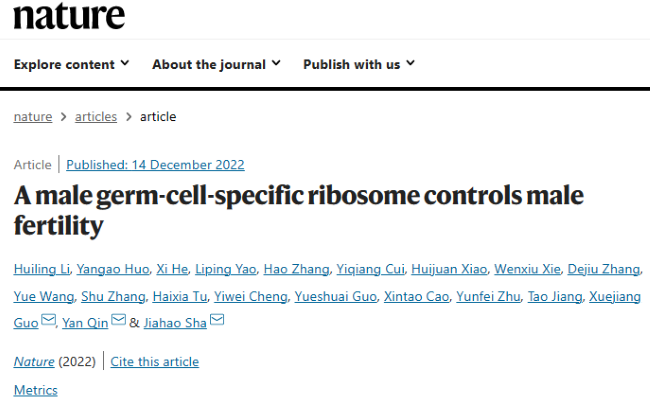Click Cite this article
The height and width of the screenshot is (408, 650).
coord(155,362)
